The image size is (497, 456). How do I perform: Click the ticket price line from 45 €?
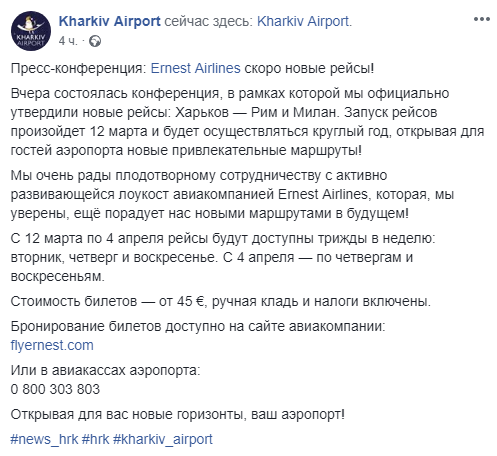[221, 301]
